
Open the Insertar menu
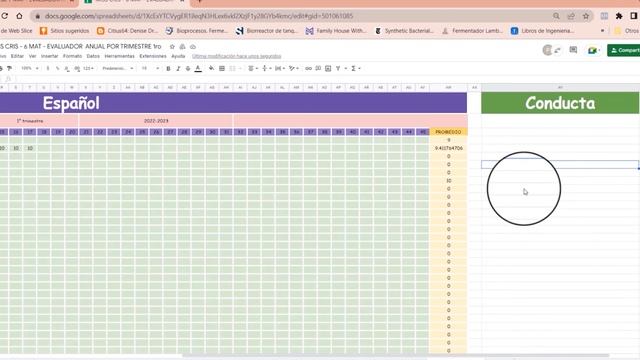click(49, 56)
